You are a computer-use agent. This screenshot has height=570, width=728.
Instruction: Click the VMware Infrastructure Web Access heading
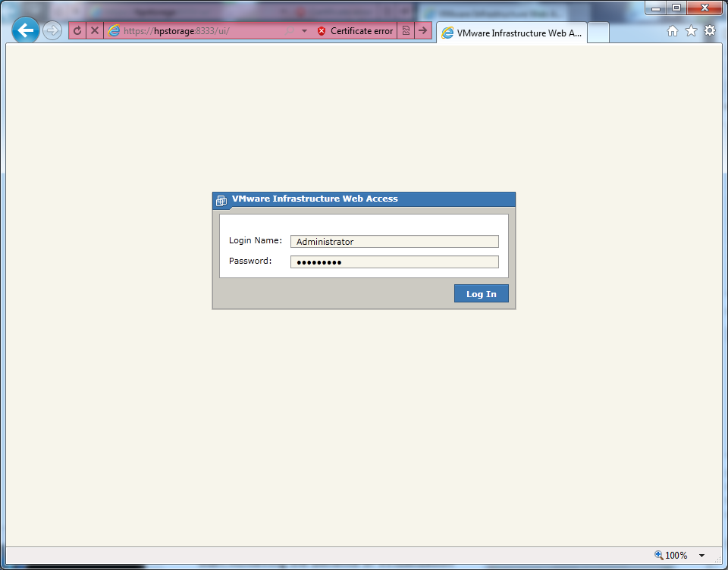(x=315, y=199)
